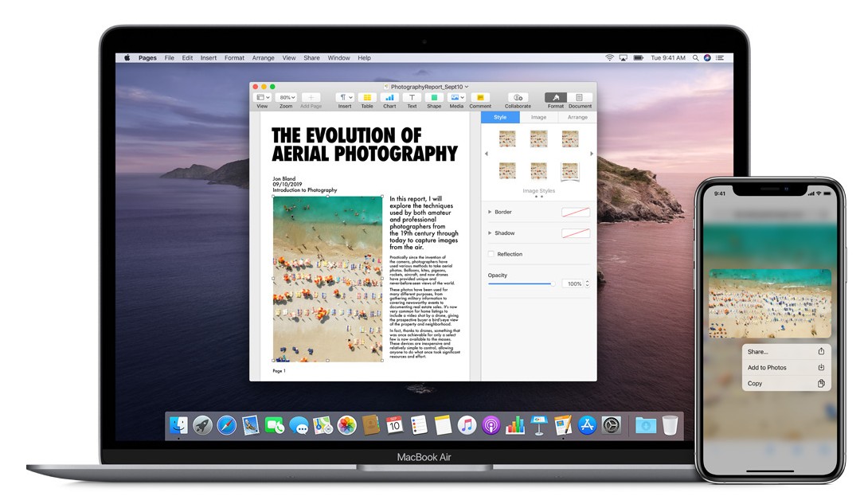Image resolution: width=864 pixels, height=504 pixels.
Task: Show previous image styles with left arrow
Action: coord(486,154)
